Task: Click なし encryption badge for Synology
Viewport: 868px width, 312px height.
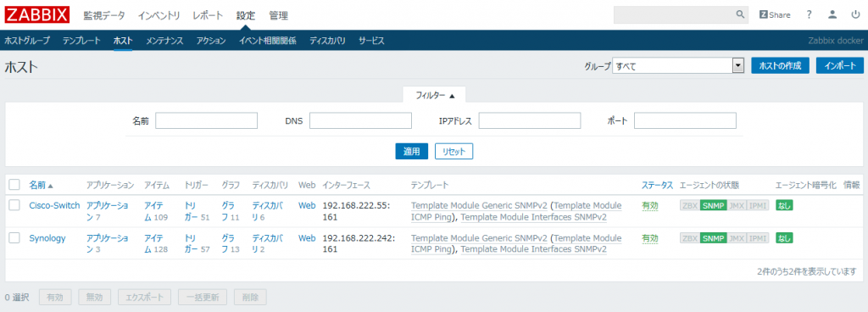Action: click(784, 238)
